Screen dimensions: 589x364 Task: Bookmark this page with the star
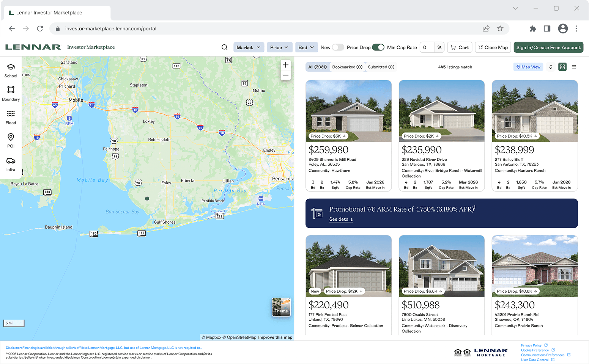(x=500, y=28)
